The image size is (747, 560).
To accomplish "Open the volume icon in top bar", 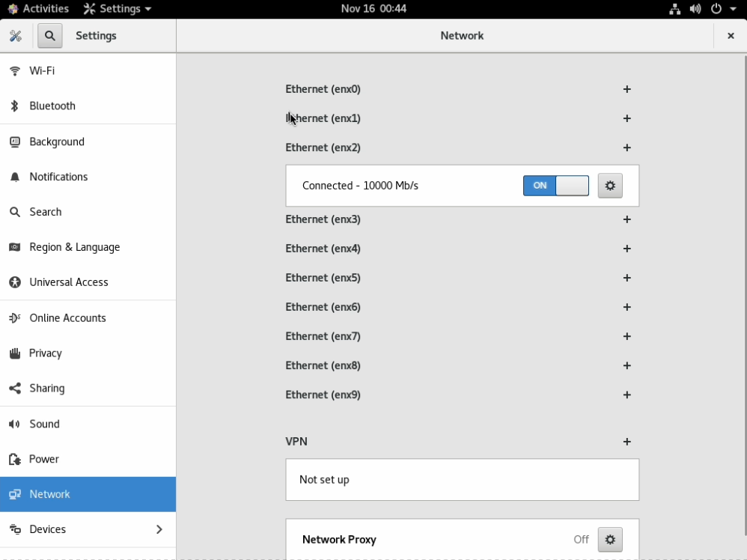I will pos(695,9).
